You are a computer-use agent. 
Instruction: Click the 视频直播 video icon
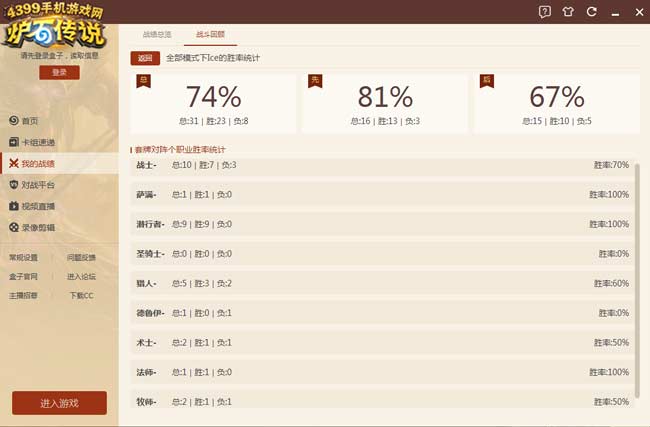pos(14,206)
